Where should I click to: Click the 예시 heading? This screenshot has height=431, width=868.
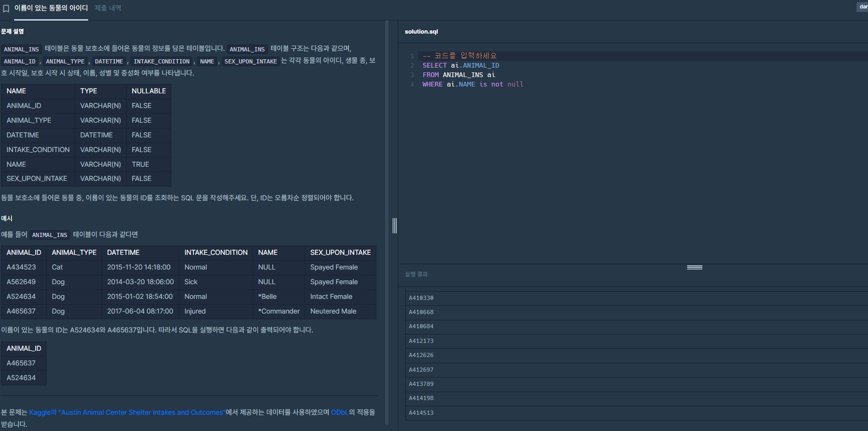click(x=7, y=219)
